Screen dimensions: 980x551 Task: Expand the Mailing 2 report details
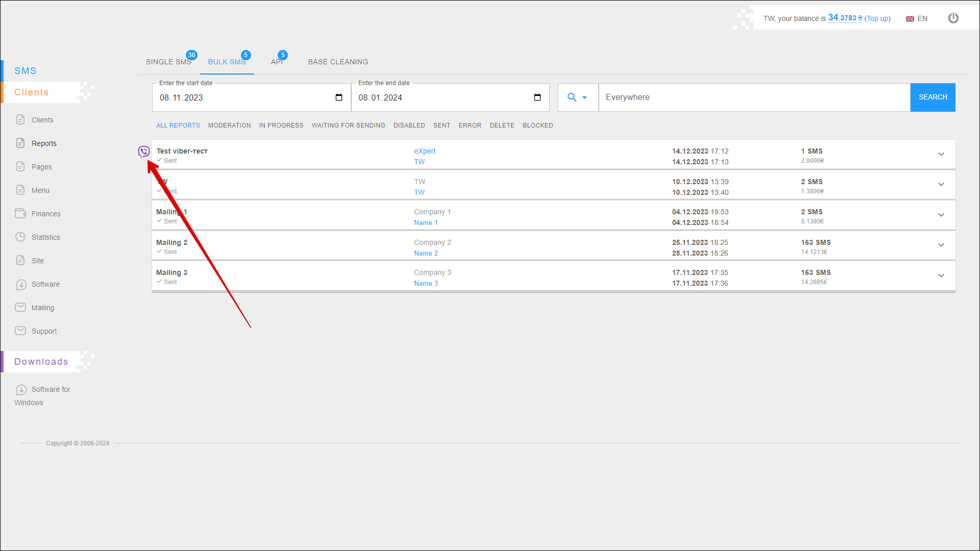(941, 245)
